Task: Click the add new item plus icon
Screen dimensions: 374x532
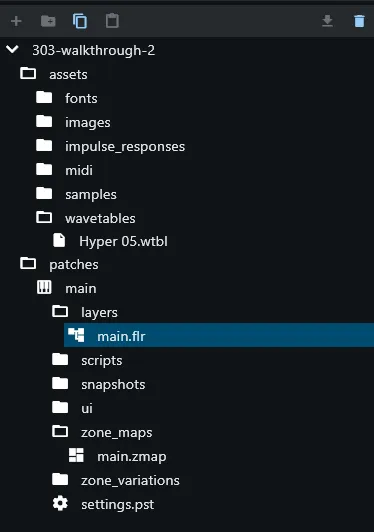Action: [16, 21]
